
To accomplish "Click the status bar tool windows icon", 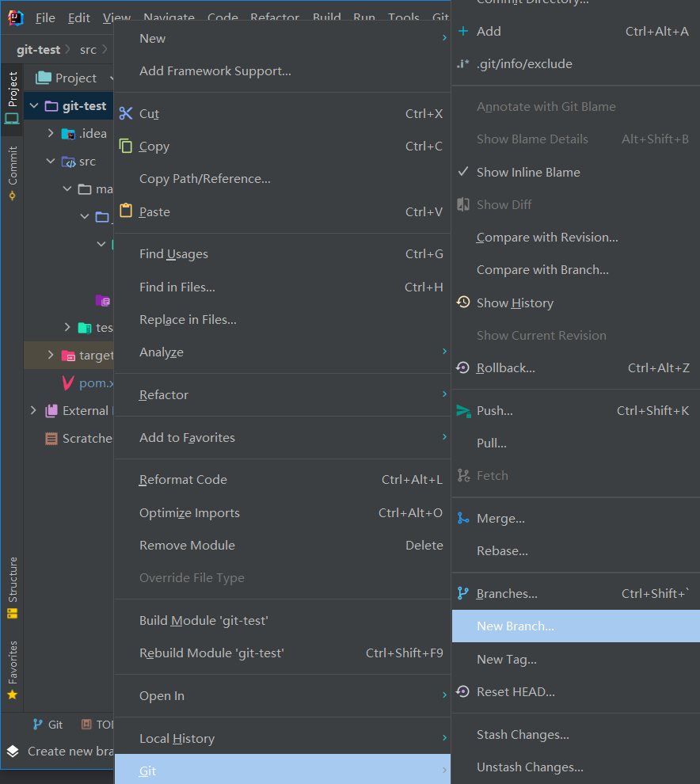I will 13,751.
